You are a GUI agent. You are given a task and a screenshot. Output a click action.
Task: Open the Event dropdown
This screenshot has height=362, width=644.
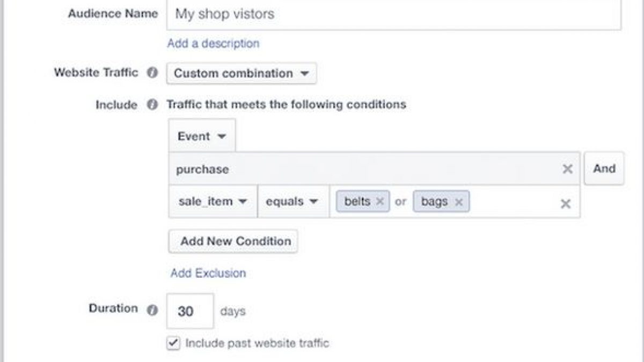click(x=202, y=136)
